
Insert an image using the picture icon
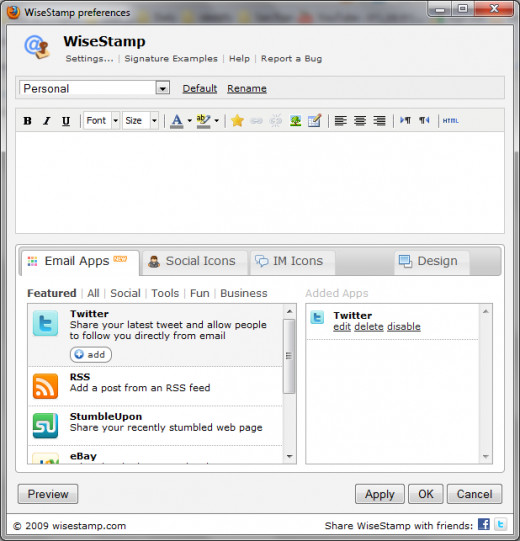point(295,121)
